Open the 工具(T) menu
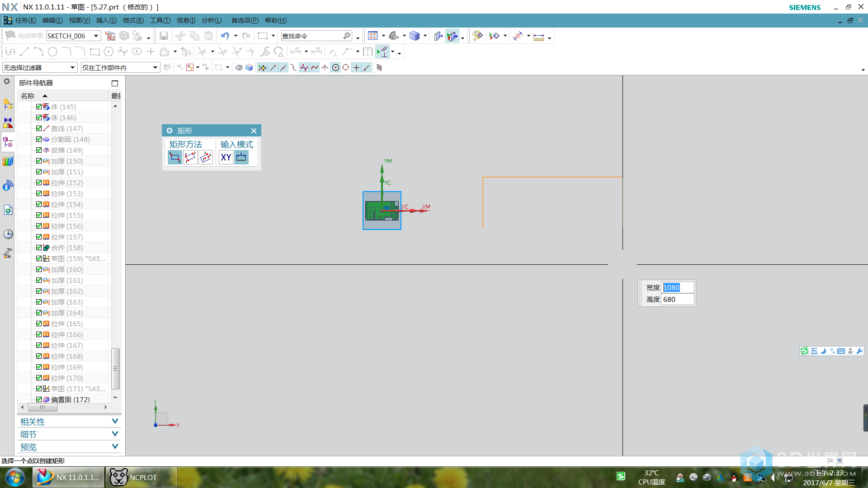868x488 pixels. tap(160, 20)
